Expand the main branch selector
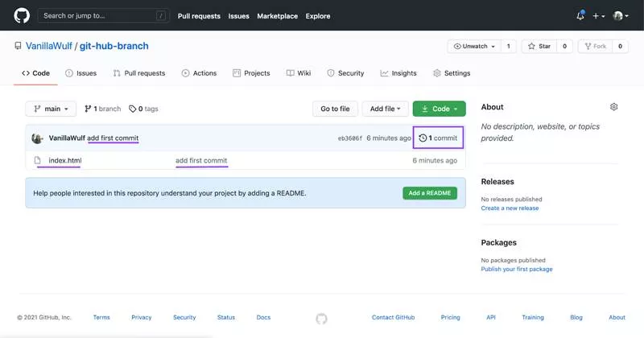The height and width of the screenshot is (338, 644). pos(51,109)
